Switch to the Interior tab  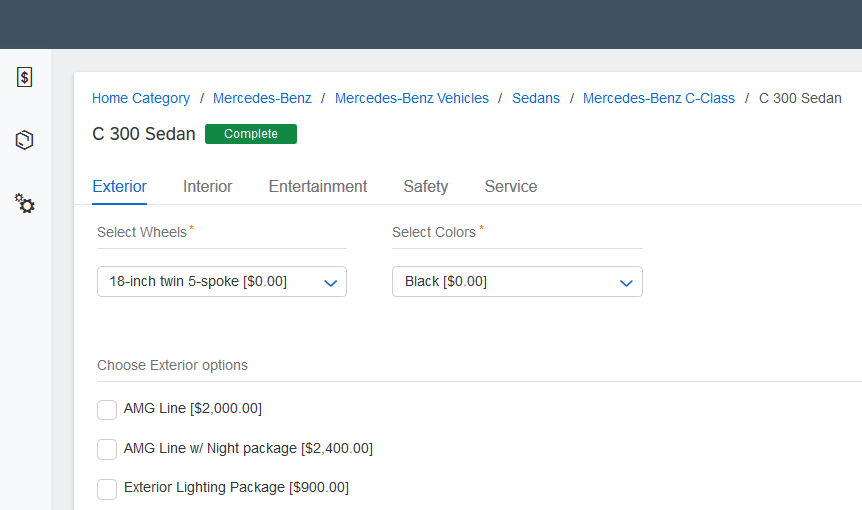click(207, 187)
